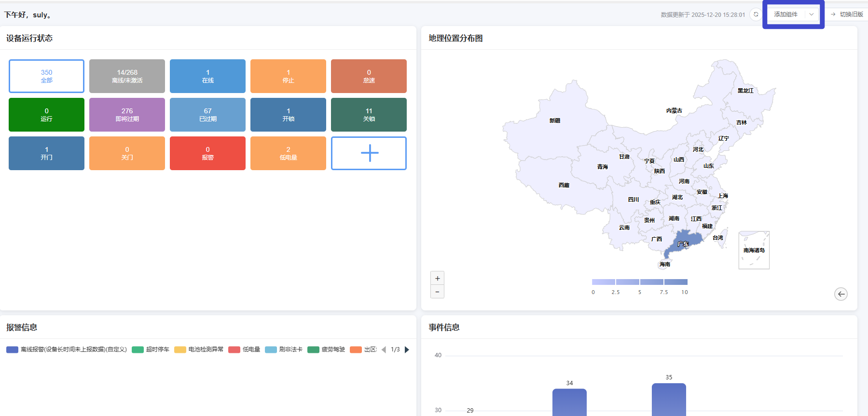Screen dimensions: 868x416
Task: Toggle 疲劳驾驶 legend series
Action: [x=326, y=349]
